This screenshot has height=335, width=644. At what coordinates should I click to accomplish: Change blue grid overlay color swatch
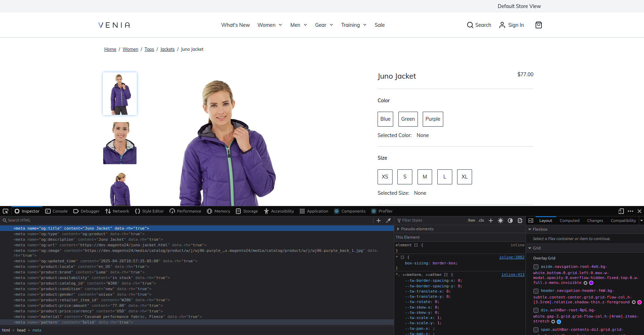[x=559, y=322]
